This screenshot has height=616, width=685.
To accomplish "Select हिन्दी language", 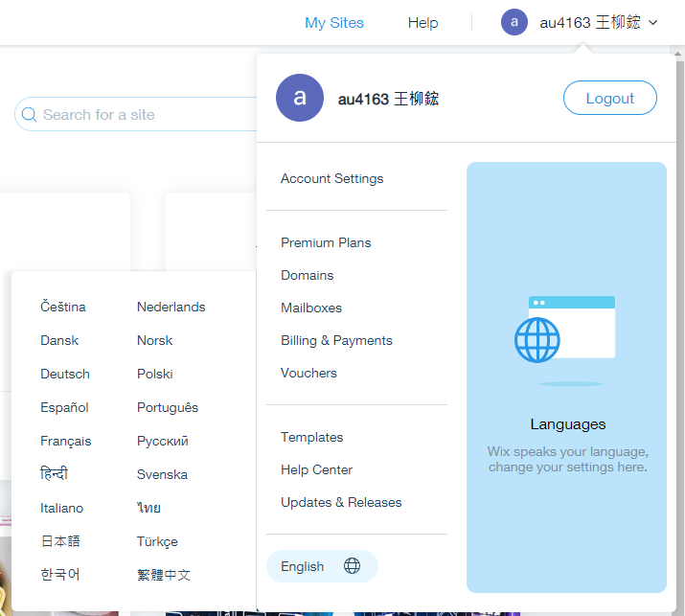I will (x=55, y=473).
